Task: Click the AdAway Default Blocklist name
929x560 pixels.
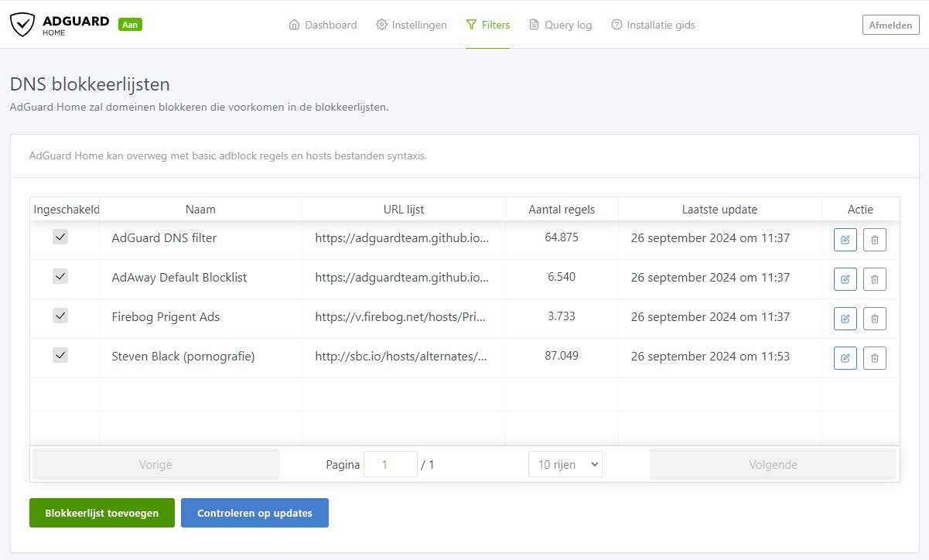Action: (x=179, y=278)
